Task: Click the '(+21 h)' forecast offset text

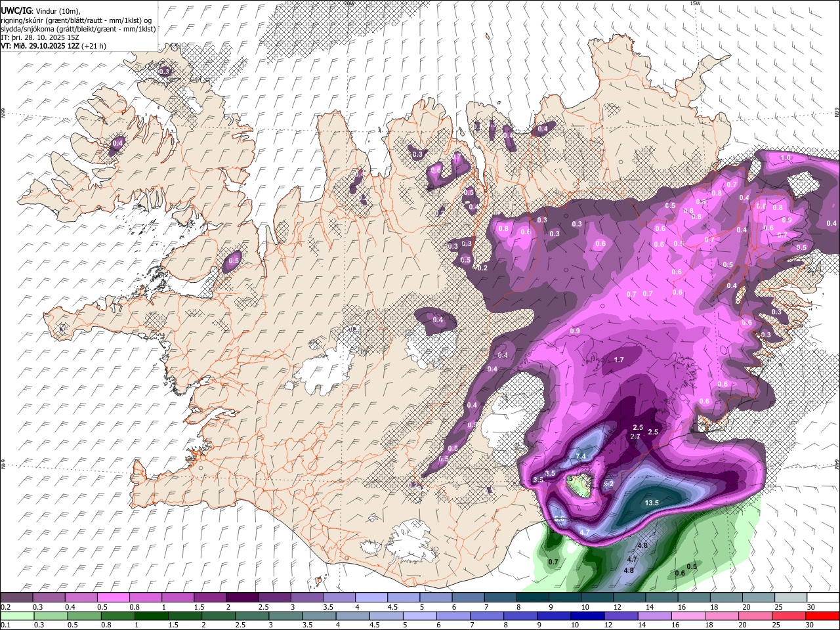Action: (94, 46)
